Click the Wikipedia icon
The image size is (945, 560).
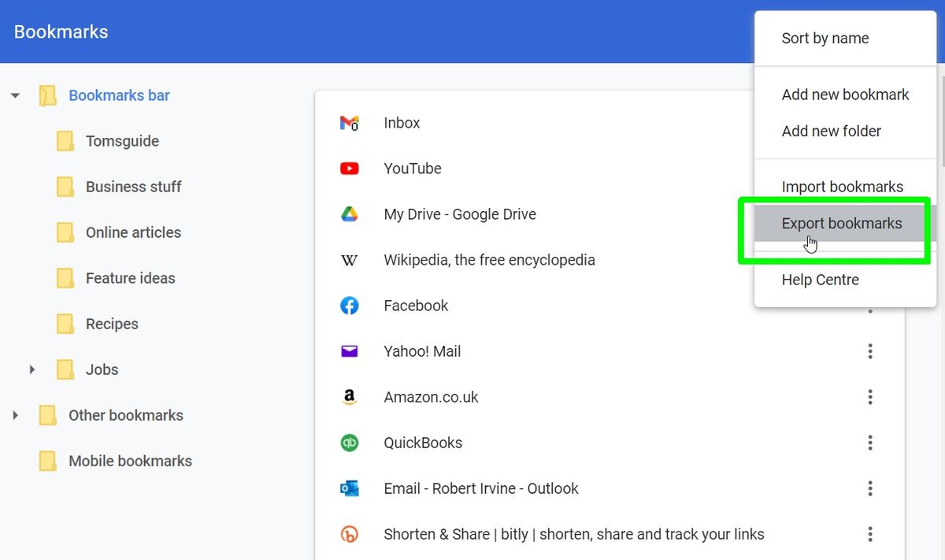350,259
